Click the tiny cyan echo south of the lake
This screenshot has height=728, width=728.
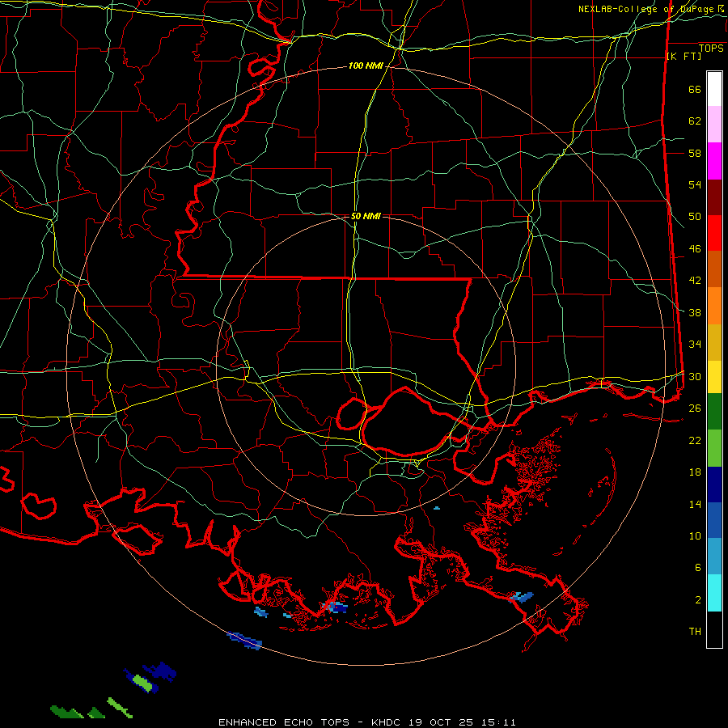coord(437,509)
